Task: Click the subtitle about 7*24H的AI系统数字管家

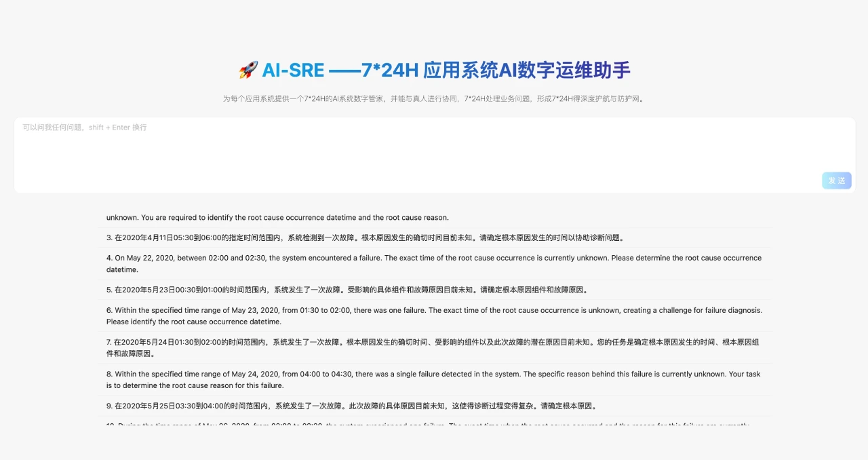Action: 434,99
